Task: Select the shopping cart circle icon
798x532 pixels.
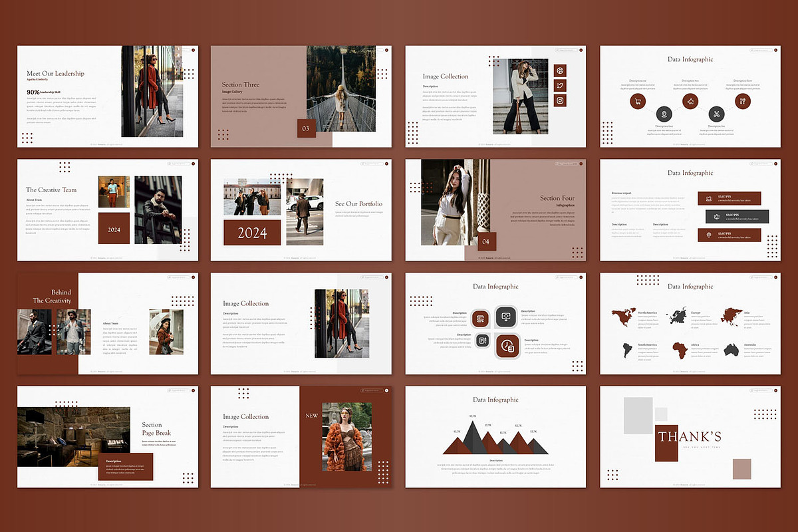Action: click(x=638, y=101)
